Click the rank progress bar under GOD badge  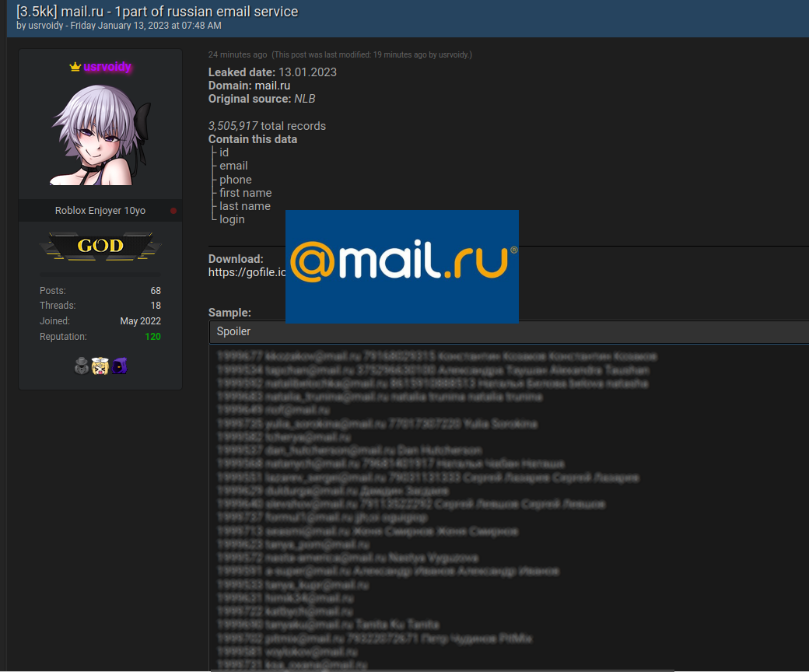pyautogui.click(x=100, y=274)
